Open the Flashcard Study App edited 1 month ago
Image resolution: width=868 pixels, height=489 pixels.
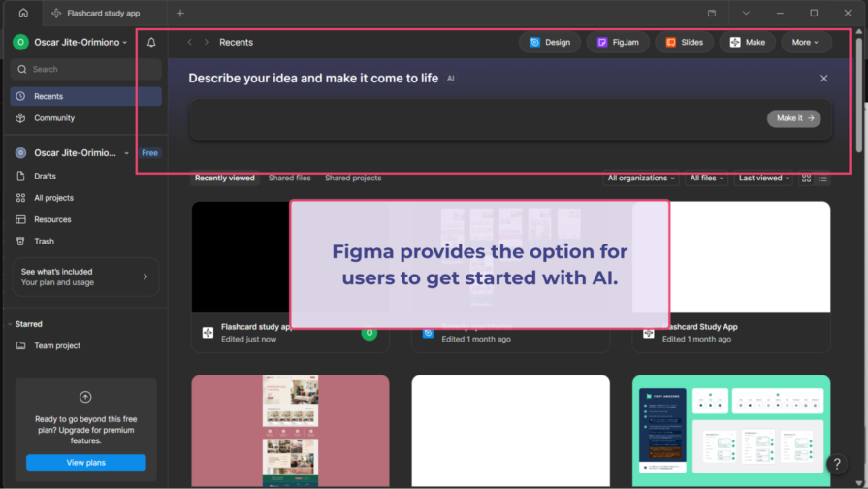[750, 257]
